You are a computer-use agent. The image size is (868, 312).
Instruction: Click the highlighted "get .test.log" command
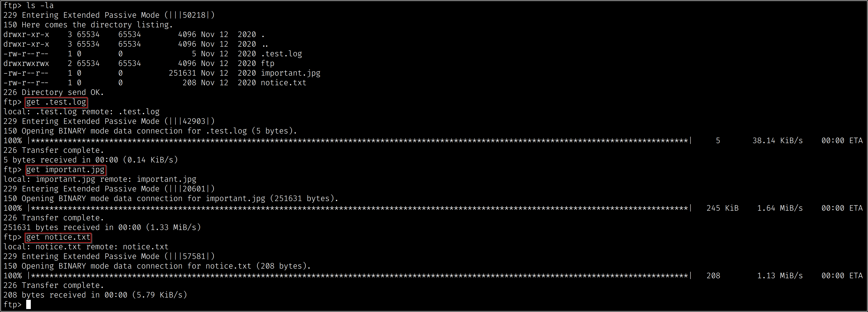[56, 102]
